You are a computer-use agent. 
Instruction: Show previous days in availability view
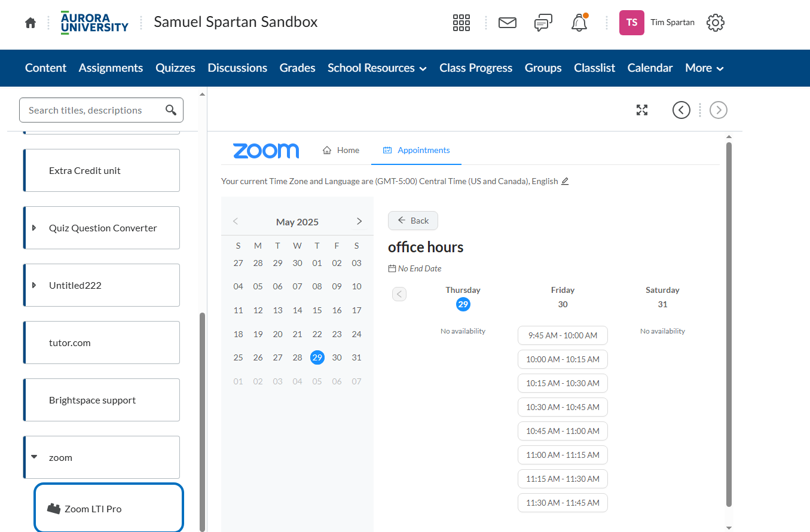[x=399, y=294]
